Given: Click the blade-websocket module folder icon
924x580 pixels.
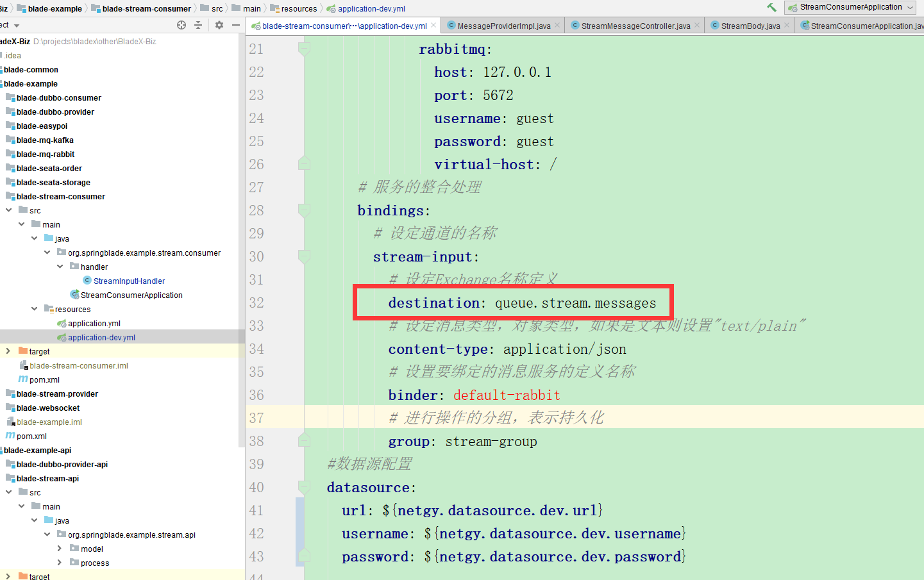Looking at the screenshot, I should pos(10,408).
